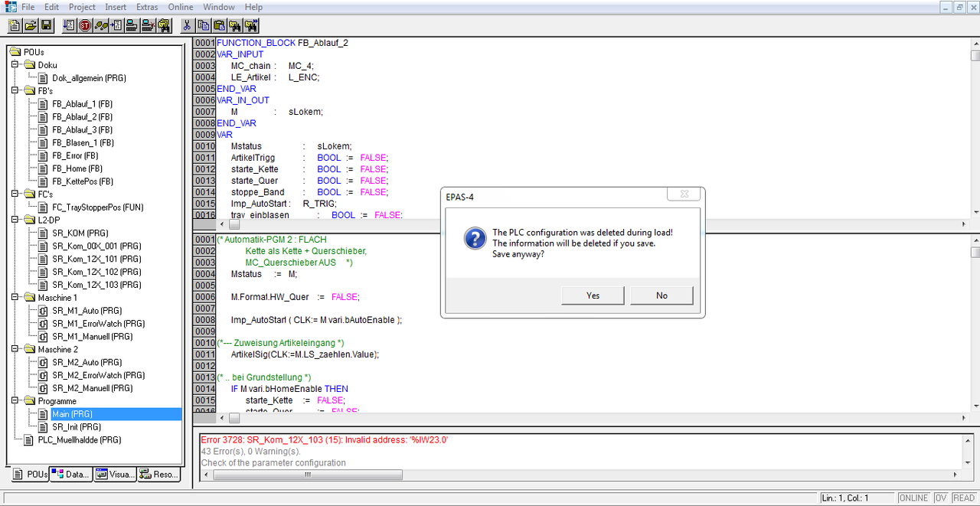Click the message pane horizontal scrollbar thumb
980x506 pixels.
coord(308,475)
